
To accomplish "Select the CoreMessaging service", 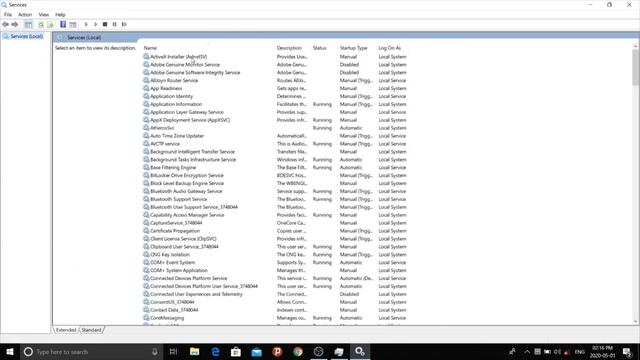I will 167,318.
